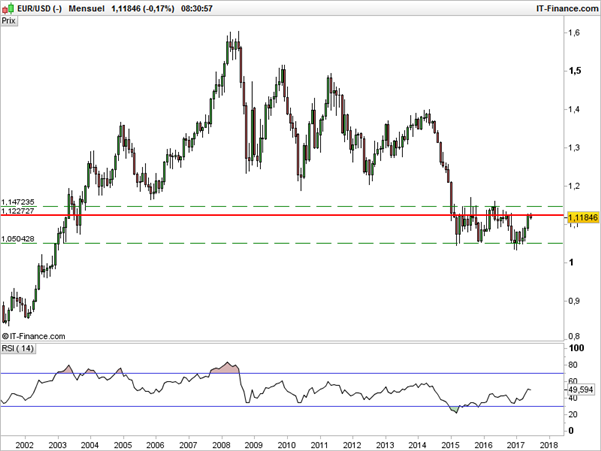Click the 100 RSI axis label
The height and width of the screenshot is (451, 601).
[x=576, y=348]
